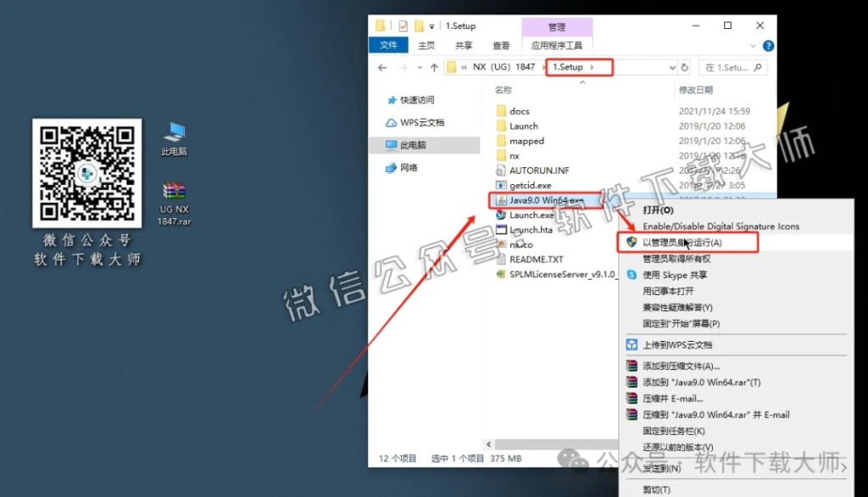Open the 文件 ribbon tab
This screenshot has width=868, height=497.
pos(388,45)
